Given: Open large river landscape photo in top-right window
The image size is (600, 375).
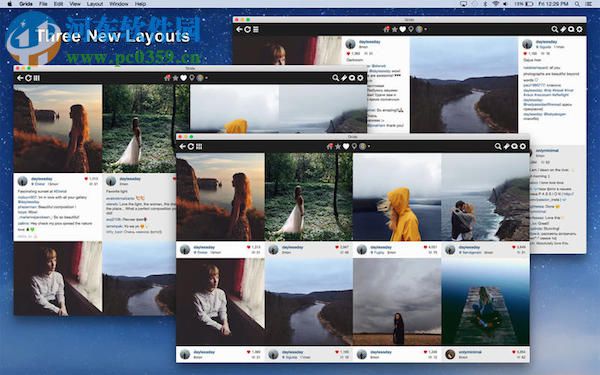Looking at the screenshot, I should click(x=464, y=85).
